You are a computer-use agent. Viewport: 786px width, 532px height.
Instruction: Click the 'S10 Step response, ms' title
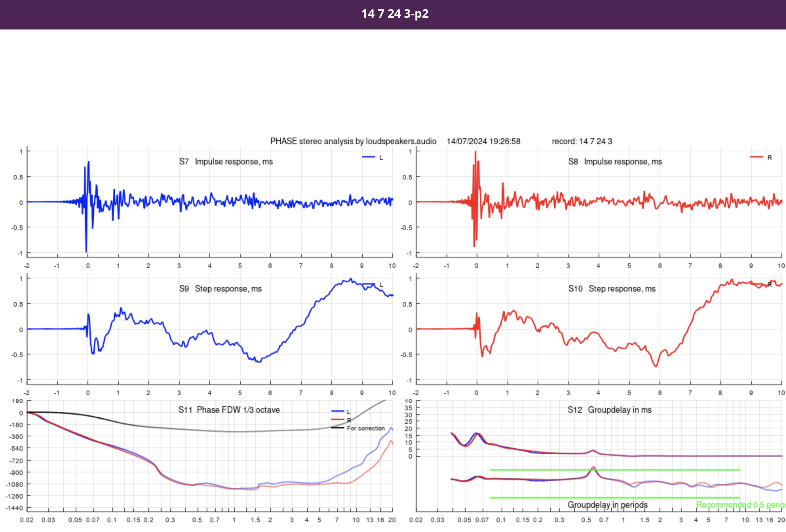tap(611, 289)
